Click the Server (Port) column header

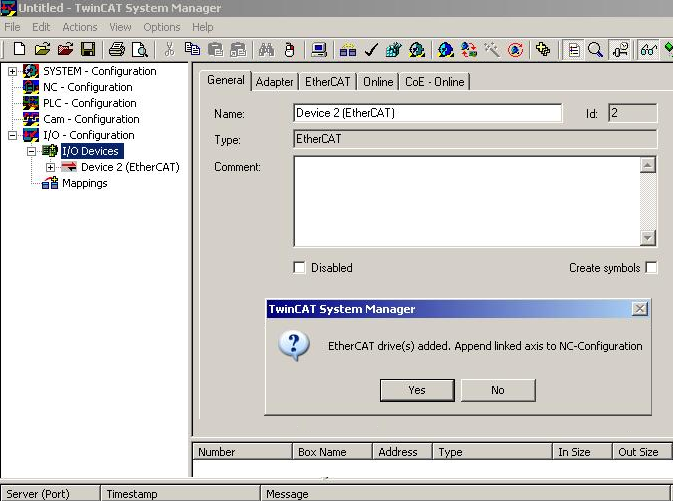[50, 494]
